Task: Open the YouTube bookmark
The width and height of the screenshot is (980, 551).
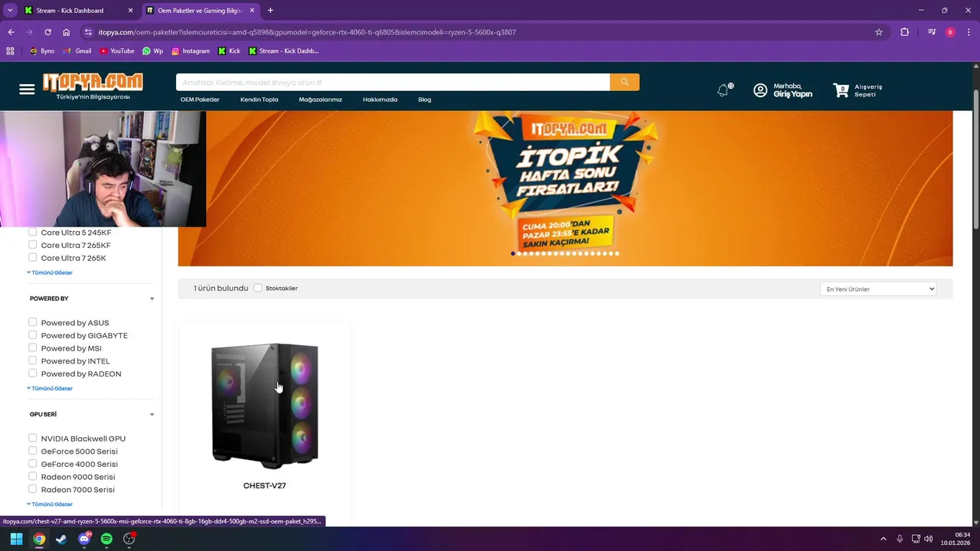Action: pyautogui.click(x=116, y=51)
